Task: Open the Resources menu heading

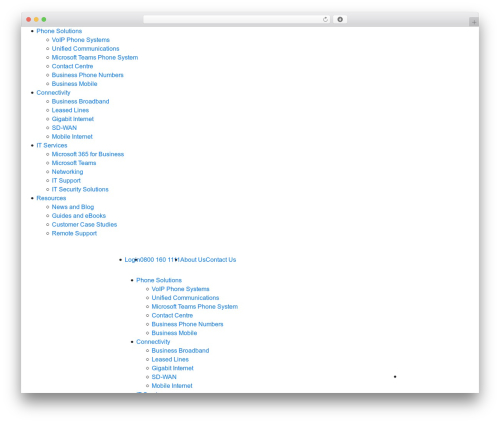Action: [51, 198]
